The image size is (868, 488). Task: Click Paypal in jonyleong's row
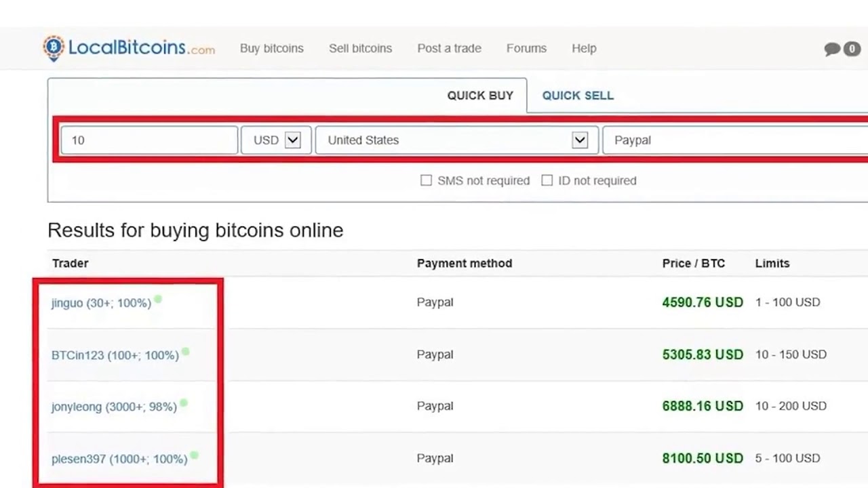435,406
